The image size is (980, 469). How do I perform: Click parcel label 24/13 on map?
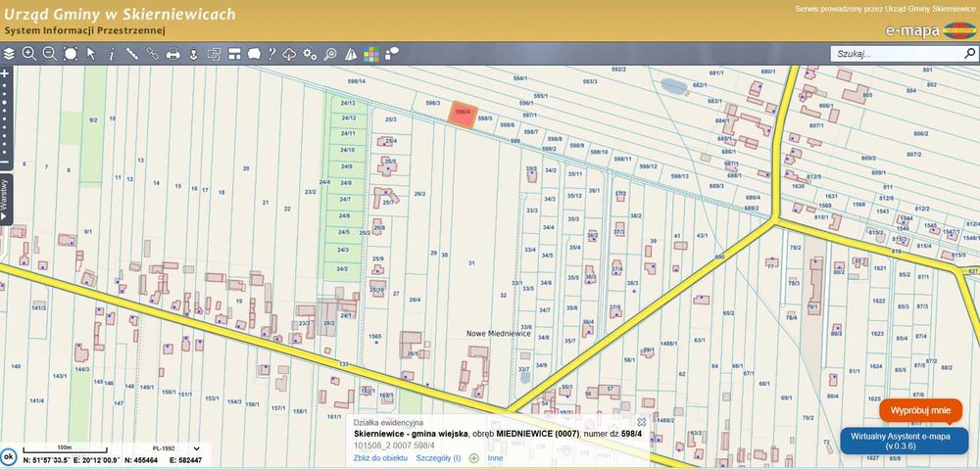pos(348,103)
